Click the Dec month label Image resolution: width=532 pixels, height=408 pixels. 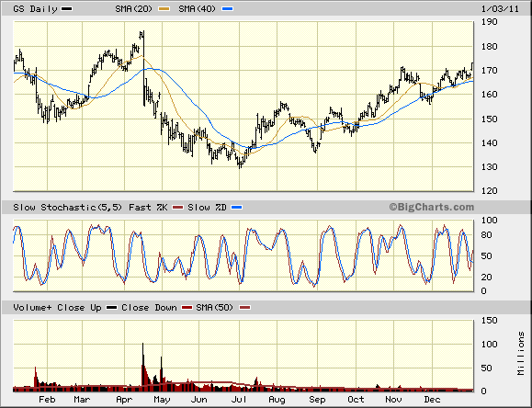pos(432,400)
